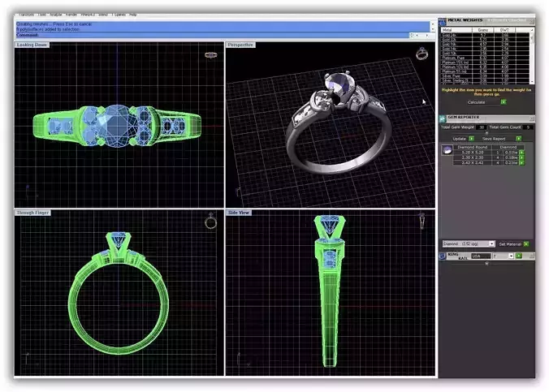Click the Save Report label

[x=494, y=139]
